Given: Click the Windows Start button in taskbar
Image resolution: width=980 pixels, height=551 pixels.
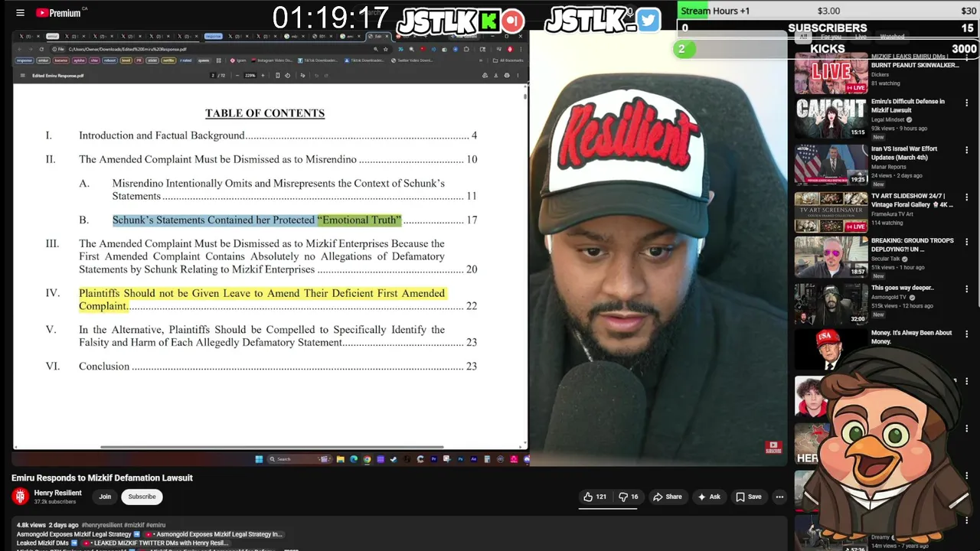Looking at the screenshot, I should pyautogui.click(x=259, y=459).
